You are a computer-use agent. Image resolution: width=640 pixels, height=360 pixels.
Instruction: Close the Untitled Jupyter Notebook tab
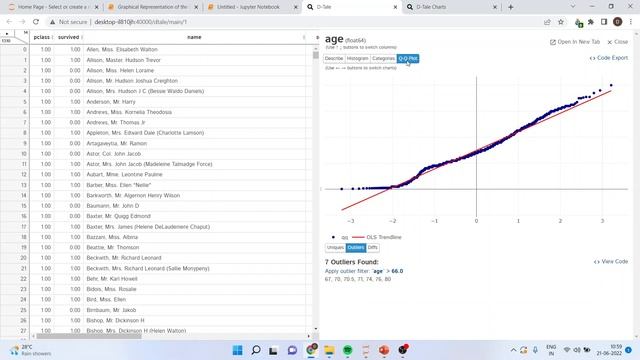click(x=296, y=7)
